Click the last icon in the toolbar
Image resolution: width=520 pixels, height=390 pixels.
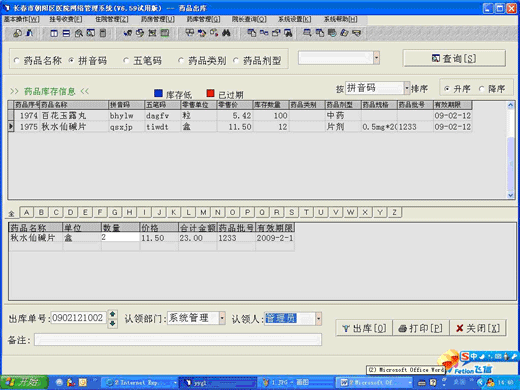point(357,33)
